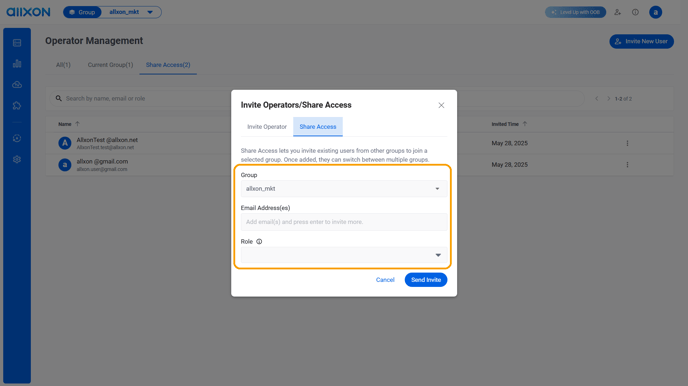Screen dimensions: 688x386
Task: Click the 1-2 of 2 pagination text
Action: 623,99
